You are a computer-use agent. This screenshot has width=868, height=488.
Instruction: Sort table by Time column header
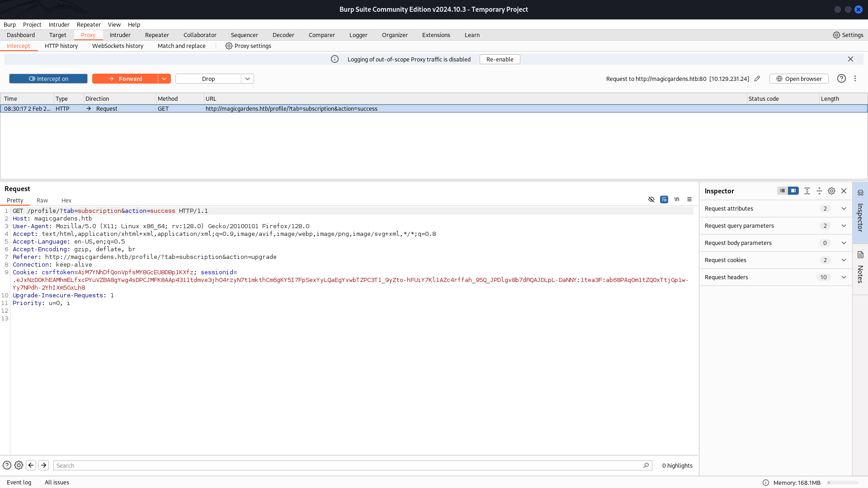point(27,99)
